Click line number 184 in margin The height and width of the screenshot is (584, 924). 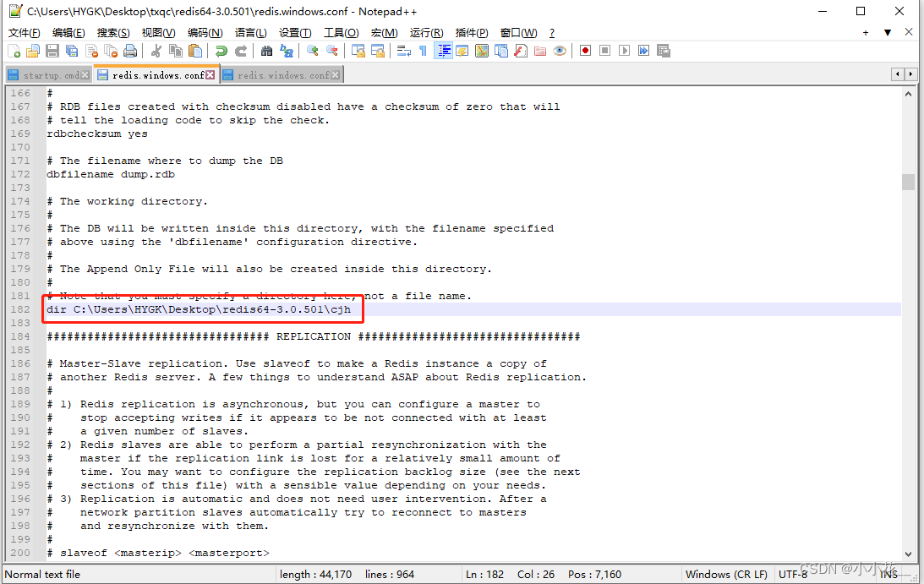point(20,336)
